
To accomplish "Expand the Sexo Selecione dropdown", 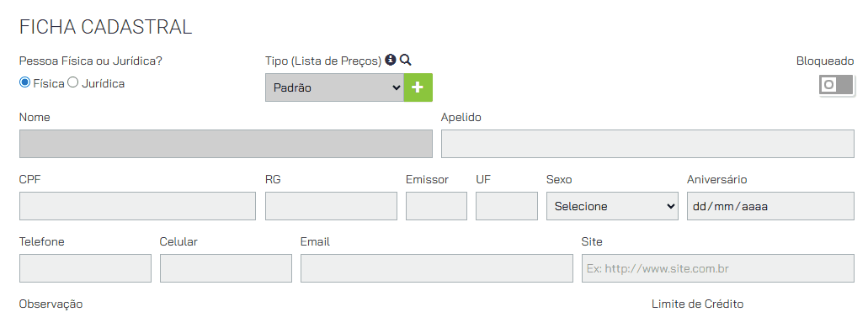I will [x=612, y=206].
